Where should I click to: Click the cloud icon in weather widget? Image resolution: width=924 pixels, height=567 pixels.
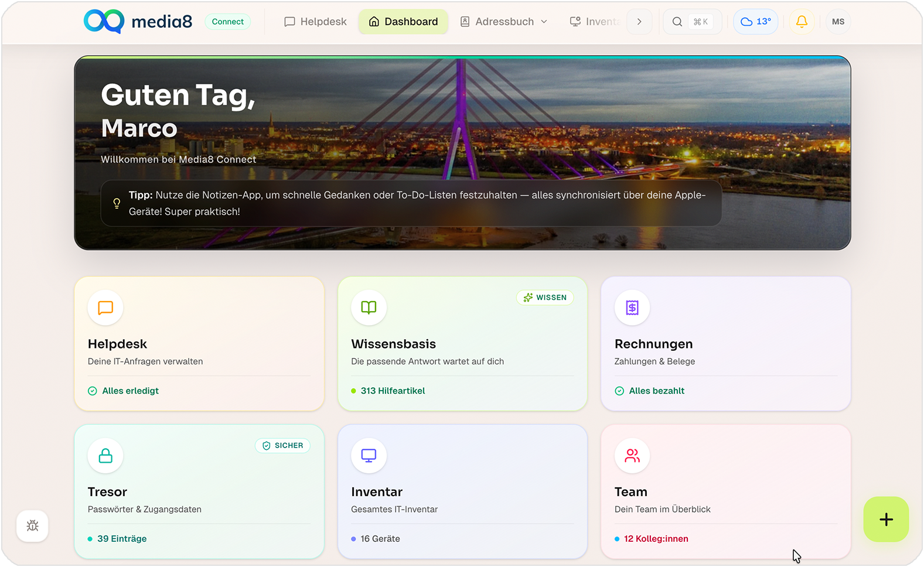[746, 22]
